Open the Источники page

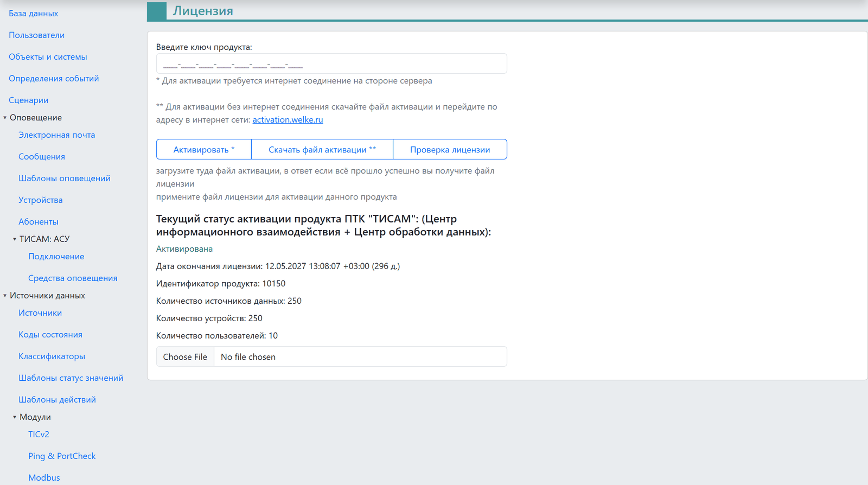(x=40, y=313)
